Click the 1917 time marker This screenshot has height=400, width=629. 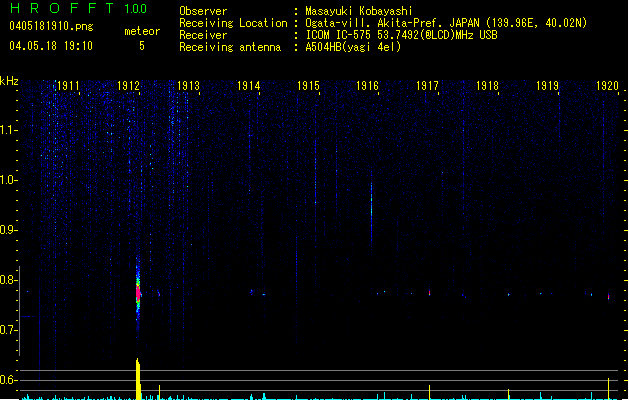click(x=428, y=86)
